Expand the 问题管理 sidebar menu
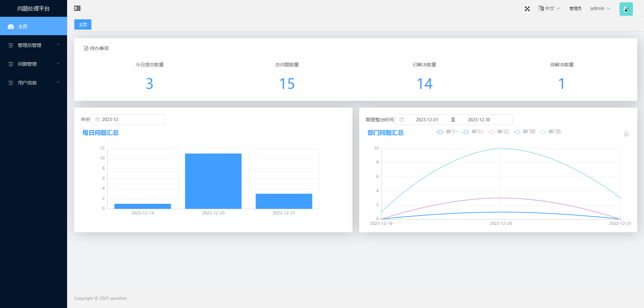Screen dimensions: 644x308 tap(34, 64)
